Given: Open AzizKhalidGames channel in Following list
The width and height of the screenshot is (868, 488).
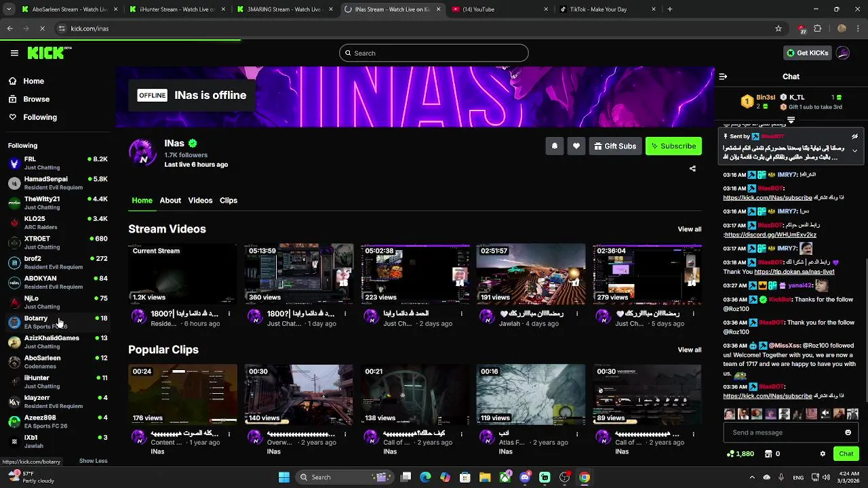Looking at the screenshot, I should coord(58,342).
